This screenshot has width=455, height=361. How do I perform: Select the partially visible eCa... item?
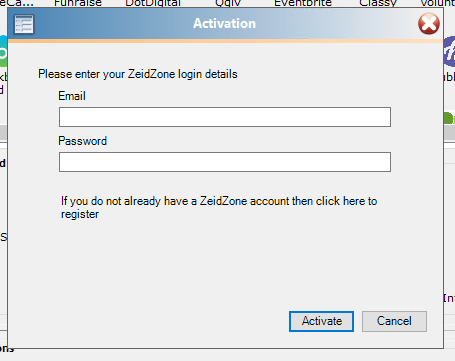pyautogui.click(x=17, y=3)
